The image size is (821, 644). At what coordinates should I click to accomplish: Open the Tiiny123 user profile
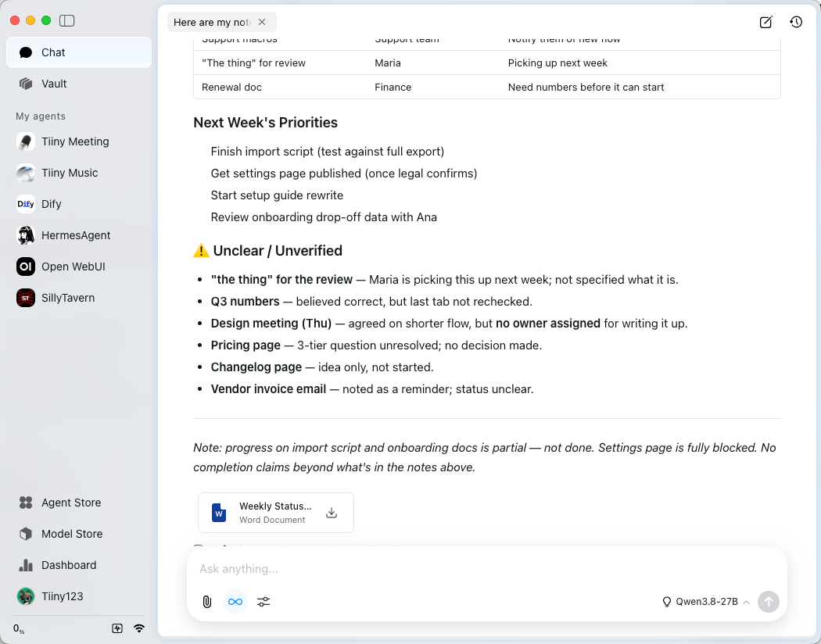pos(79,596)
